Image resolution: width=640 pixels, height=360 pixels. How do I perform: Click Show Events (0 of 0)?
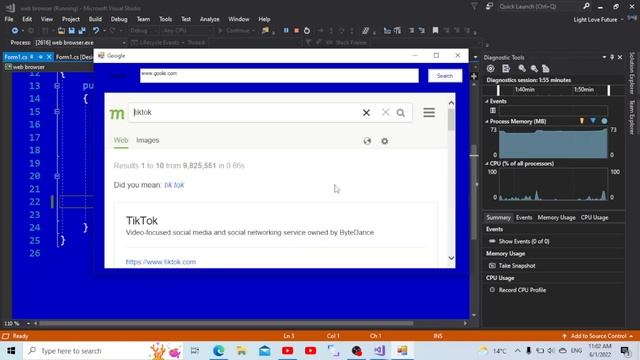point(524,242)
